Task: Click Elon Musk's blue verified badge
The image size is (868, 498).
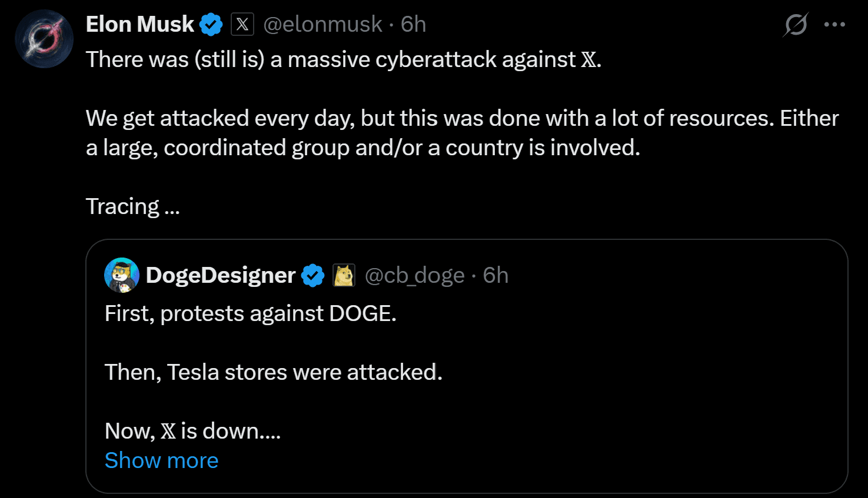Action: click(211, 25)
